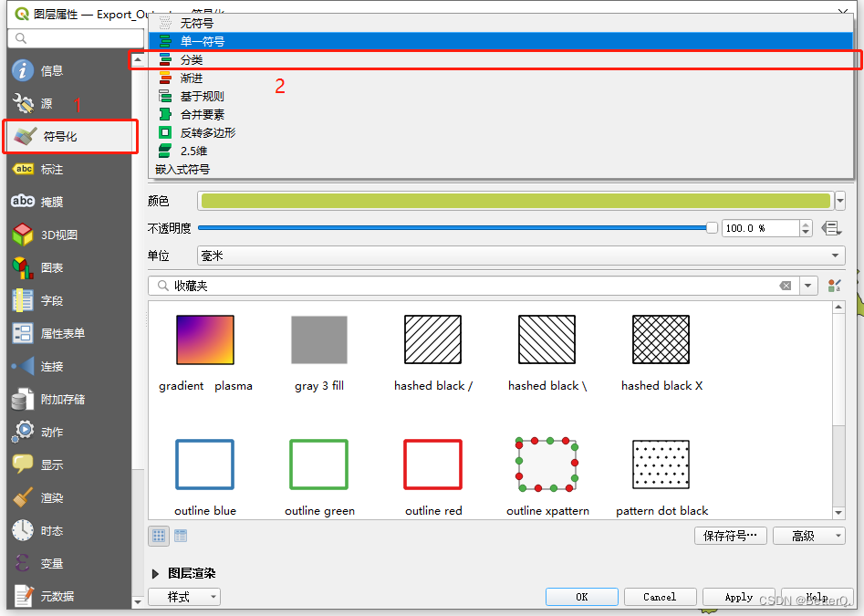The image size is (864, 616).
Task: Select the outline blue symbol
Action: click(x=205, y=477)
